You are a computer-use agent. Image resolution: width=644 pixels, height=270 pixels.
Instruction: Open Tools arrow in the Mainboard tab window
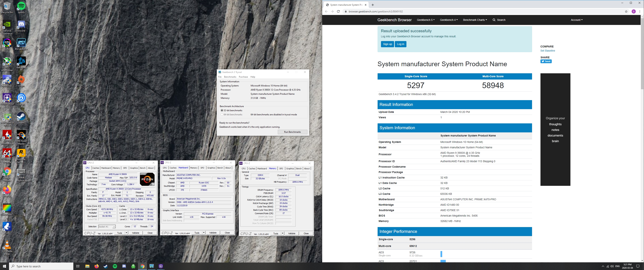[x=204, y=233]
